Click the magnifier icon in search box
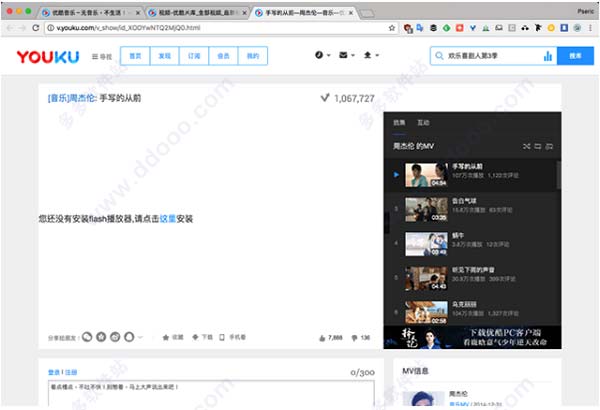Image resolution: width=600 pixels, height=410 pixels. coord(439,56)
